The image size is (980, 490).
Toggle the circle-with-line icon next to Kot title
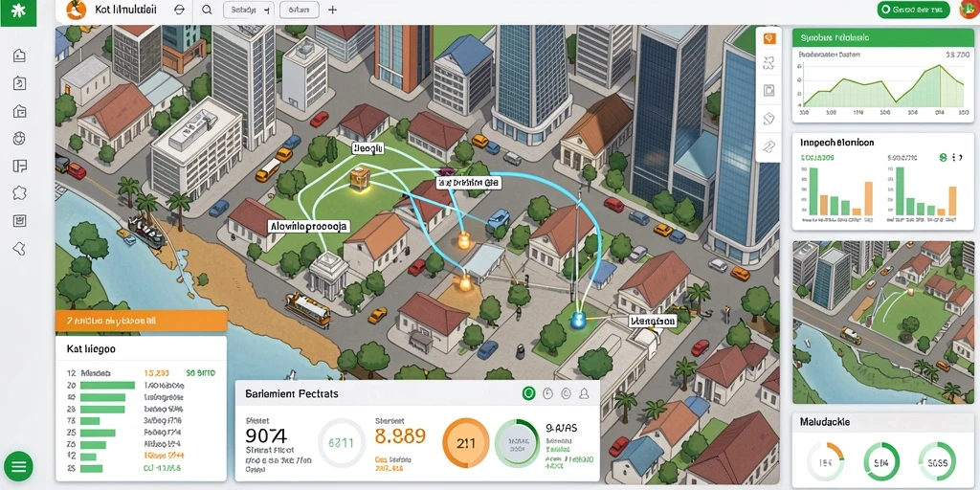180,10
